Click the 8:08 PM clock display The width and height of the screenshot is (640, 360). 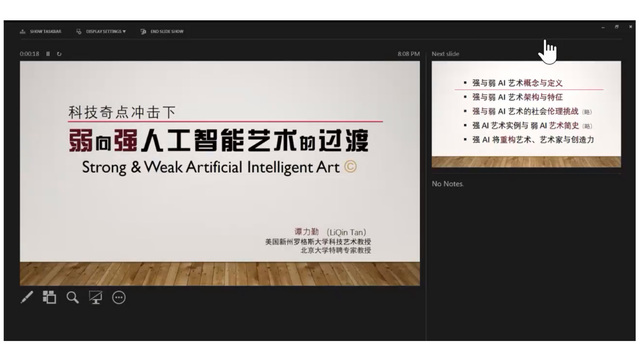[409, 53]
